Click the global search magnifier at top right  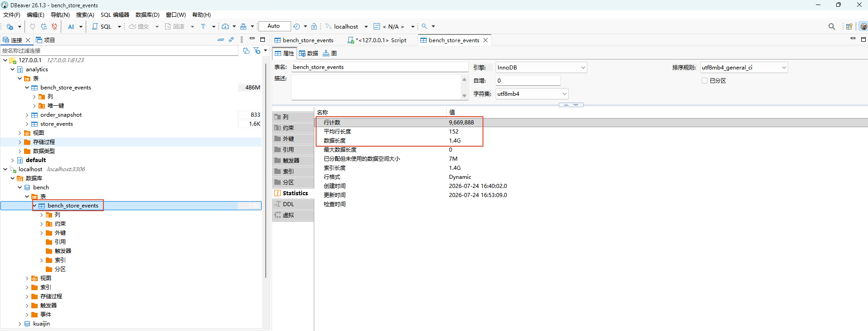[832, 26]
